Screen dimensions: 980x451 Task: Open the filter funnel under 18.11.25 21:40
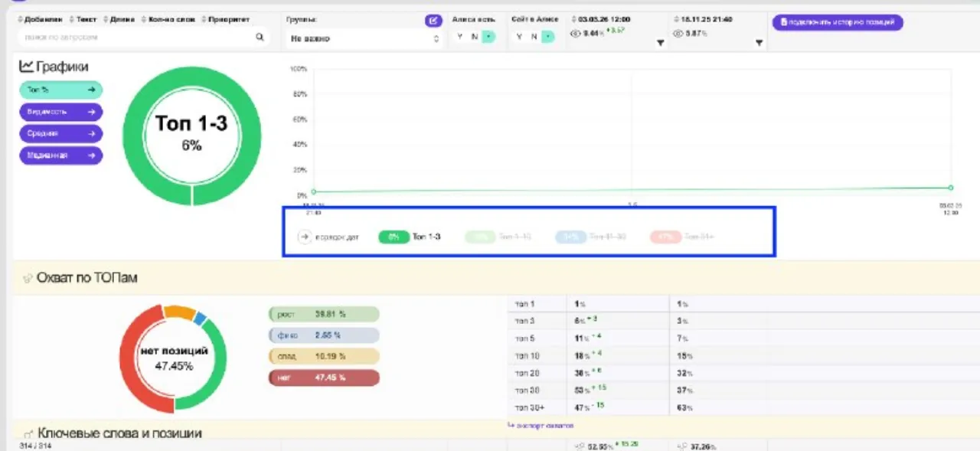pyautogui.click(x=759, y=44)
